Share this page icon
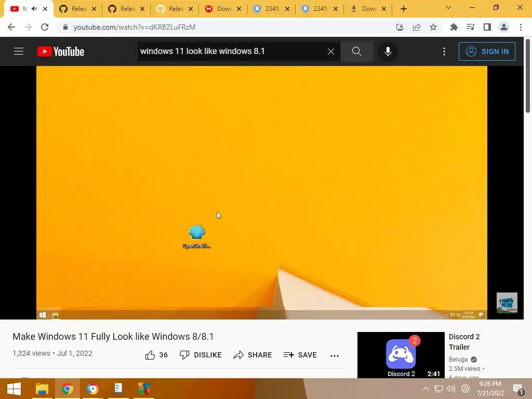The image size is (532, 399). 417,27
